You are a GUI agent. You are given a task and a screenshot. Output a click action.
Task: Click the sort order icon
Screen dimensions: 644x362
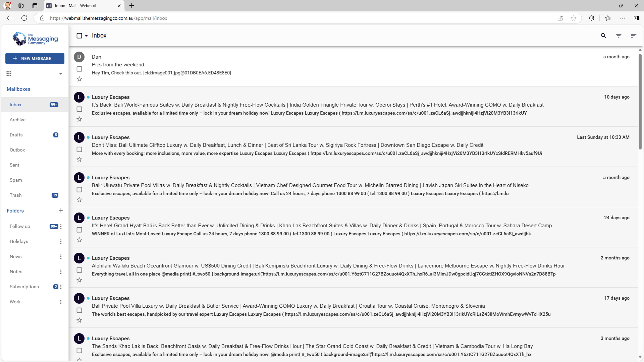pos(633,36)
